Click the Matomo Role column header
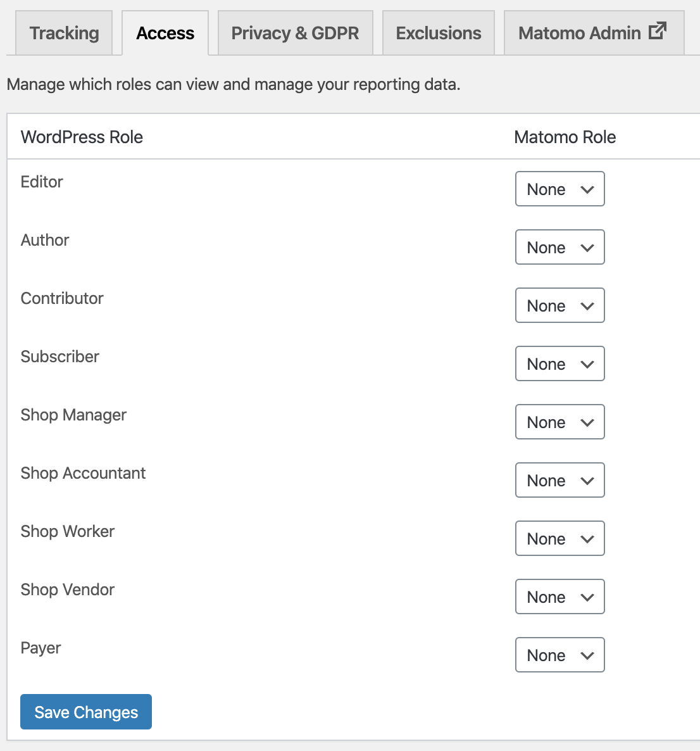Image resolution: width=700 pixels, height=751 pixels. click(x=565, y=137)
